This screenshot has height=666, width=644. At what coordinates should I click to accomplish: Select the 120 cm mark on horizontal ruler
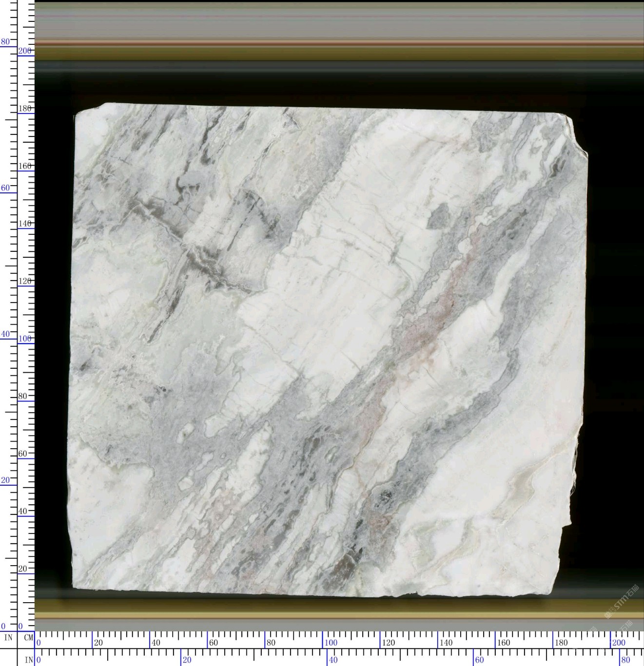pos(388,643)
